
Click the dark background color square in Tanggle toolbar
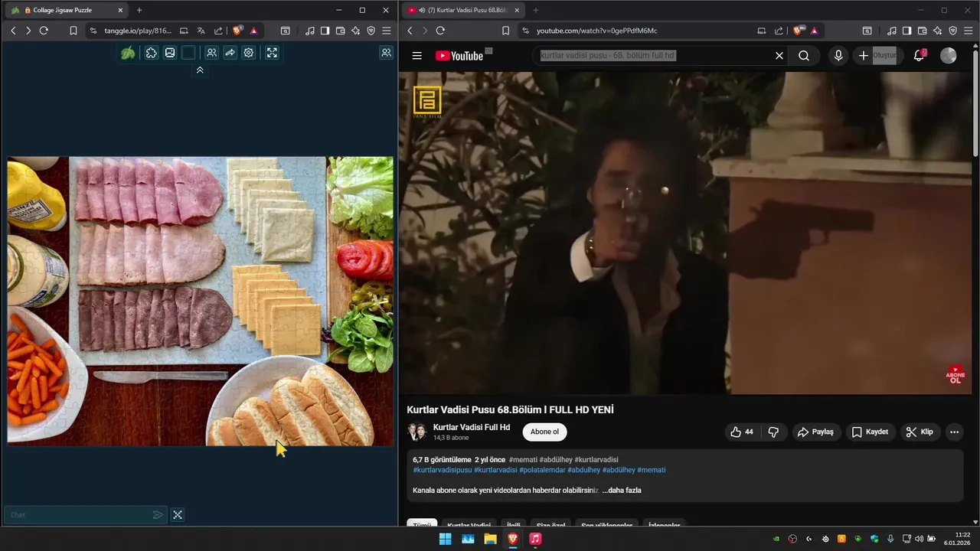pyautogui.click(x=188, y=53)
